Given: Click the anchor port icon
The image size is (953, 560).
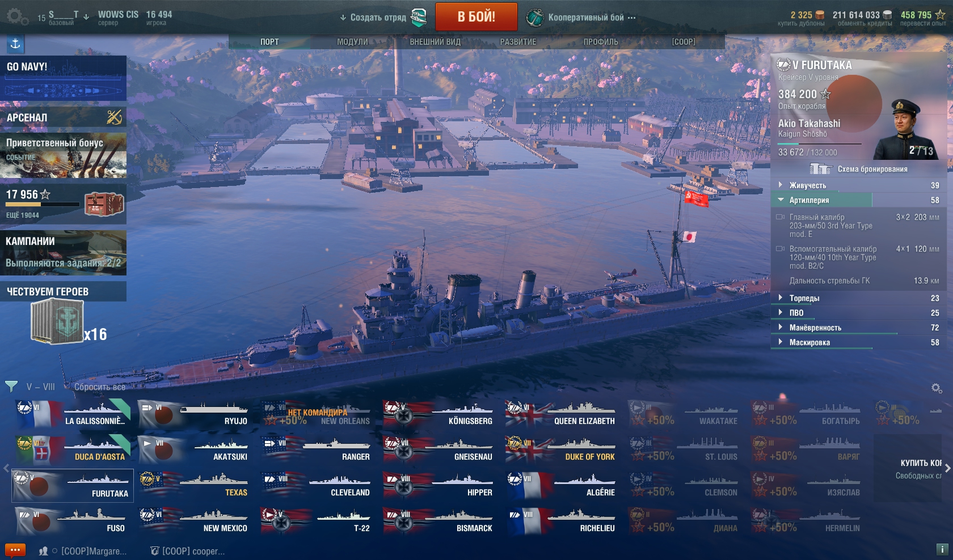Looking at the screenshot, I should tap(15, 44).
